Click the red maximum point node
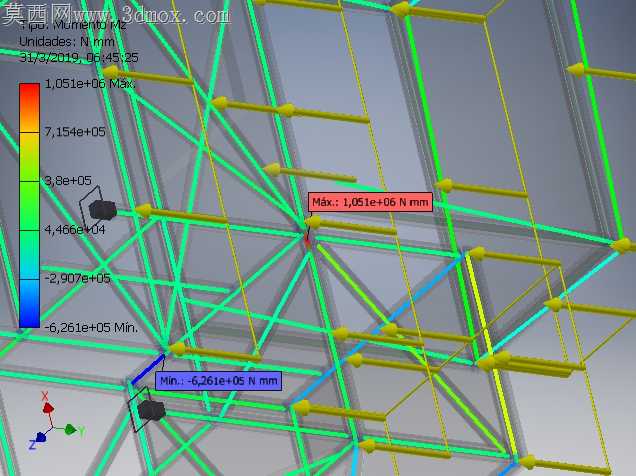The image size is (636, 476). coord(307,240)
